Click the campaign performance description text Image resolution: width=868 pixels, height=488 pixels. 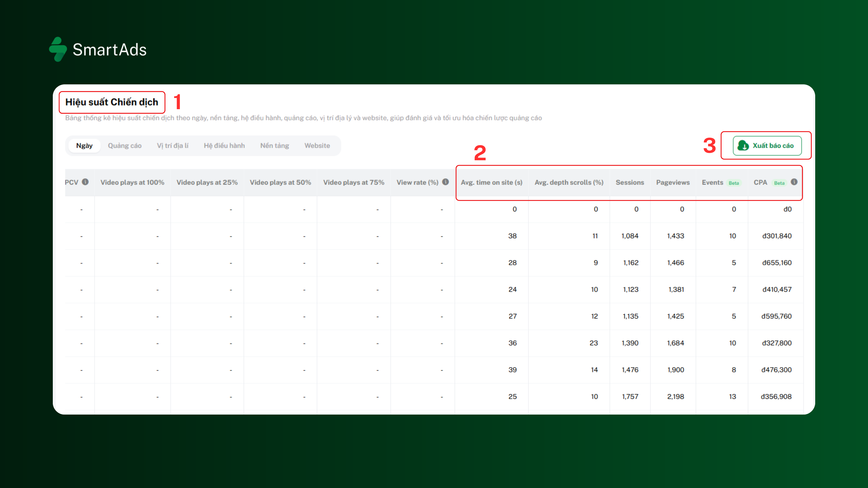click(304, 118)
